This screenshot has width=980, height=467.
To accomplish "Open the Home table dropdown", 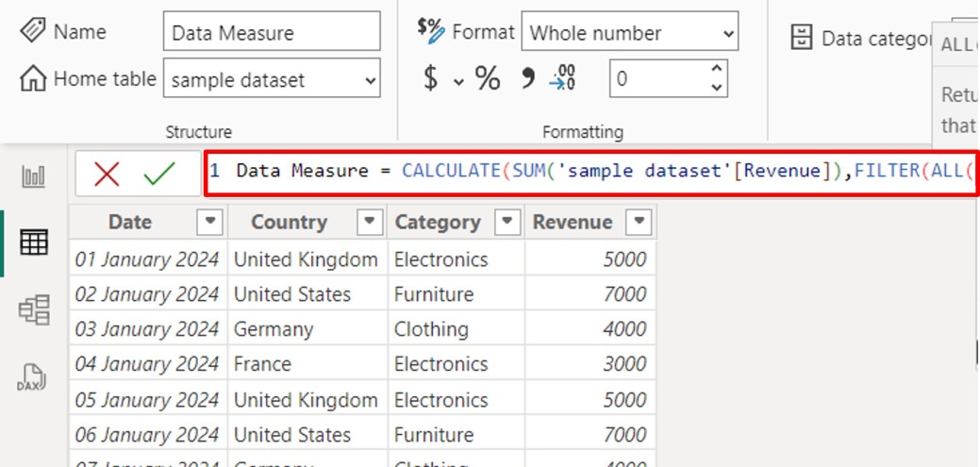I will click(272, 80).
